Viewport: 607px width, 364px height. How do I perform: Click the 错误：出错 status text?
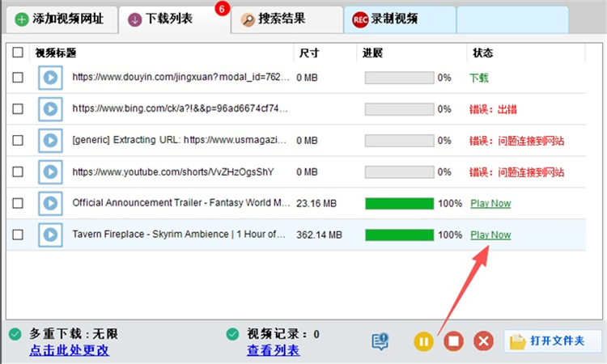click(x=493, y=109)
